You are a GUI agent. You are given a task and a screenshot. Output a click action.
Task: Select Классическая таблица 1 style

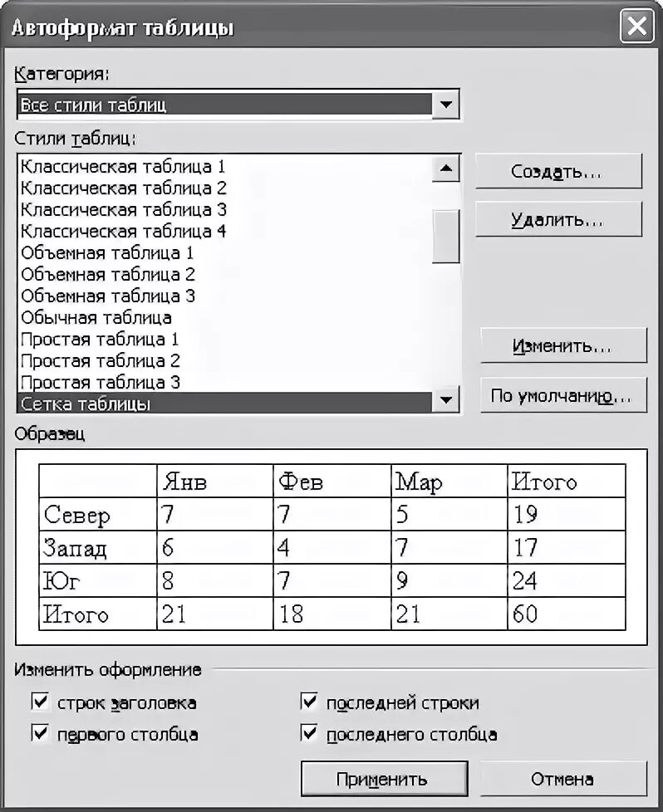click(123, 167)
